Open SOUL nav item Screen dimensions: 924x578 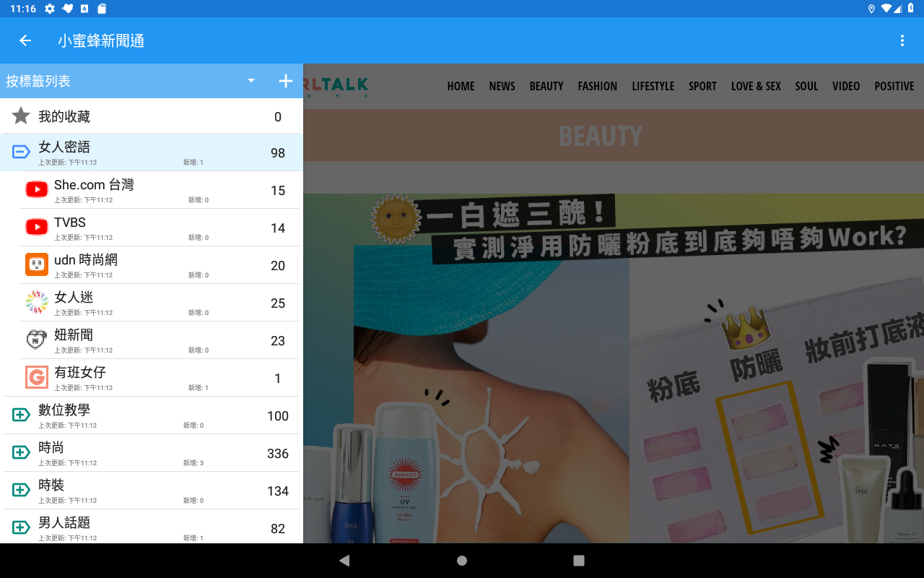[x=806, y=86]
